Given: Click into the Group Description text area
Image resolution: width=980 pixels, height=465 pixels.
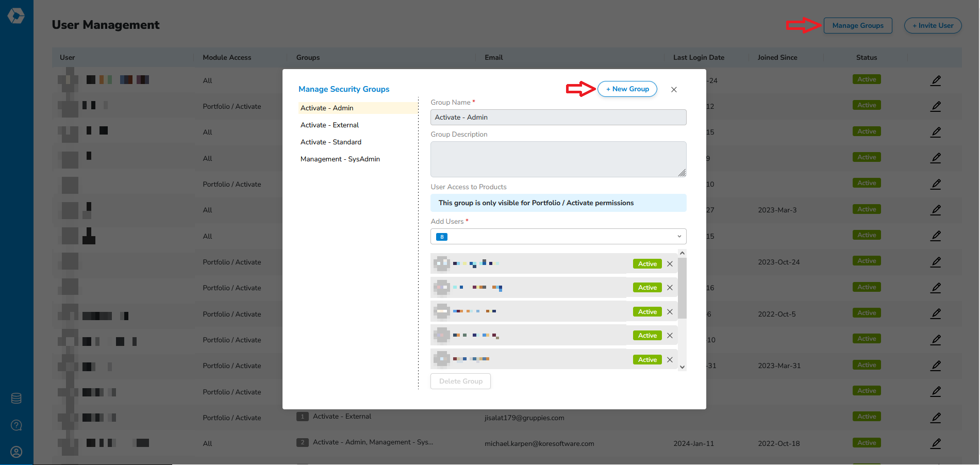Looking at the screenshot, I should point(558,159).
